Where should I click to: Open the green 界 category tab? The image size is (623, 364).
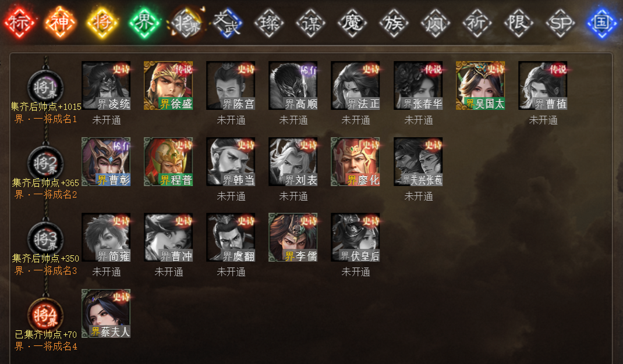[144, 22]
